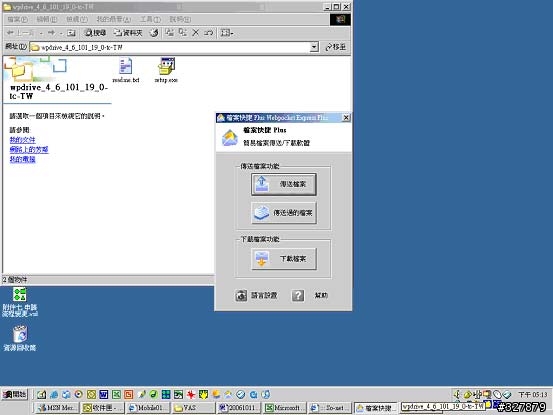This screenshot has height=415, width=553.
Task: Select the readme.txt file
Action: pyautogui.click(x=126, y=71)
